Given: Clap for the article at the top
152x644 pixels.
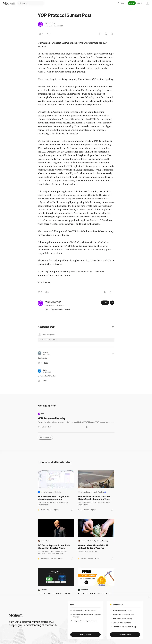Looking at the screenshot, I should pos(40,34).
